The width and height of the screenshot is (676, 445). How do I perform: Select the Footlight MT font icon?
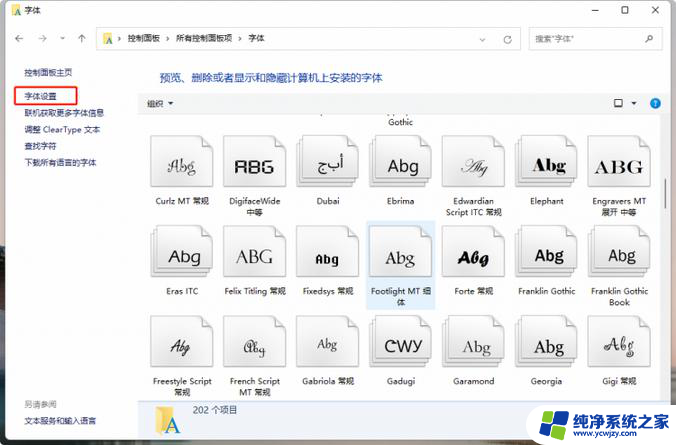coord(401,251)
